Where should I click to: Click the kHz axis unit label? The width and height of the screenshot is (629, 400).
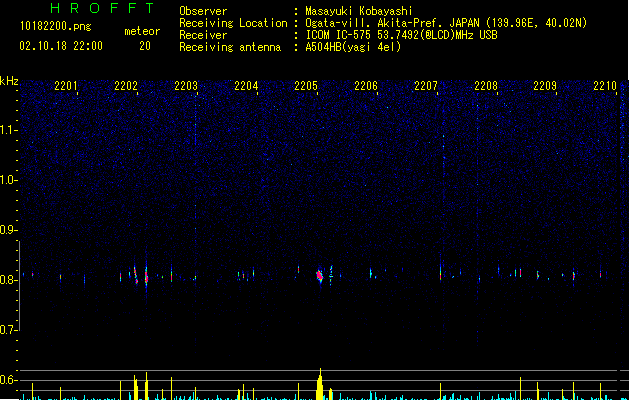click(9, 81)
